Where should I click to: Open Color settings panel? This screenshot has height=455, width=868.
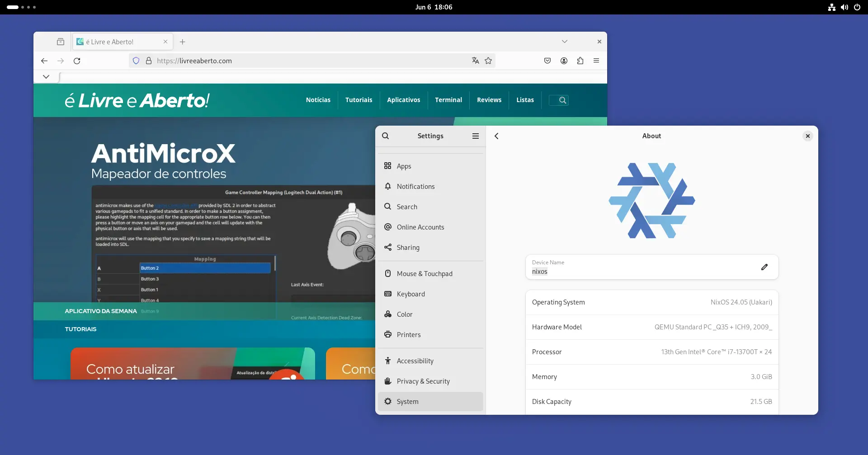pos(430,314)
